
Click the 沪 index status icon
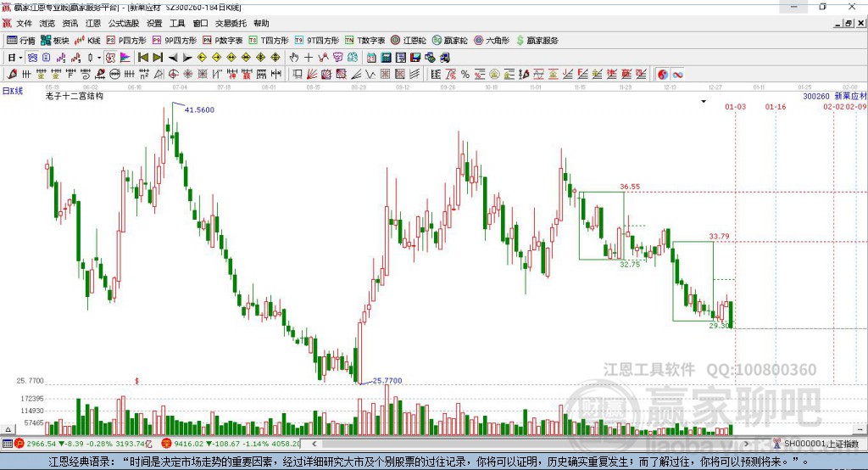click(19, 444)
